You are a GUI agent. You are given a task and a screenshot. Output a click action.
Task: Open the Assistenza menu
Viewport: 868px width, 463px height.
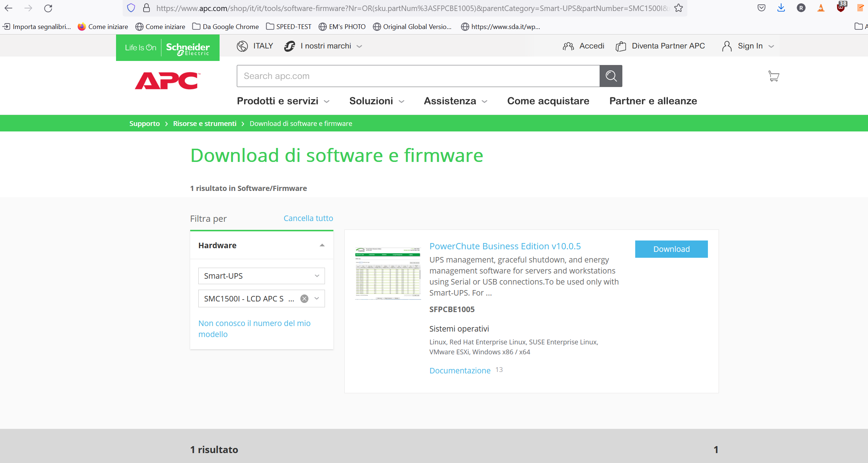click(x=455, y=101)
